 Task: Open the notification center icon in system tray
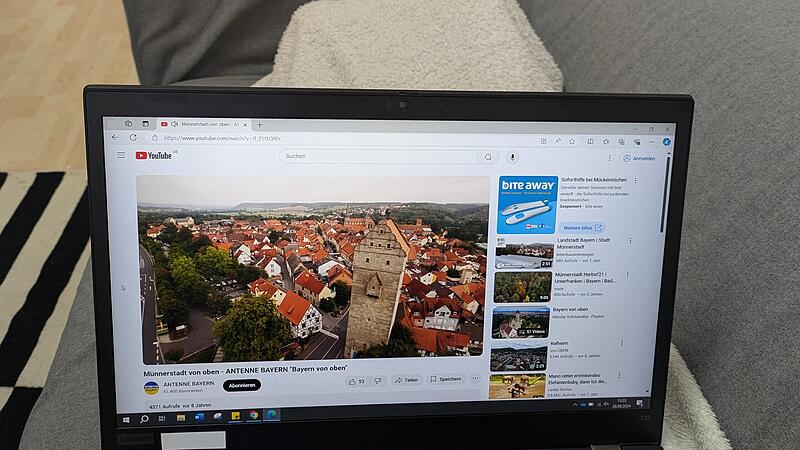(x=639, y=404)
